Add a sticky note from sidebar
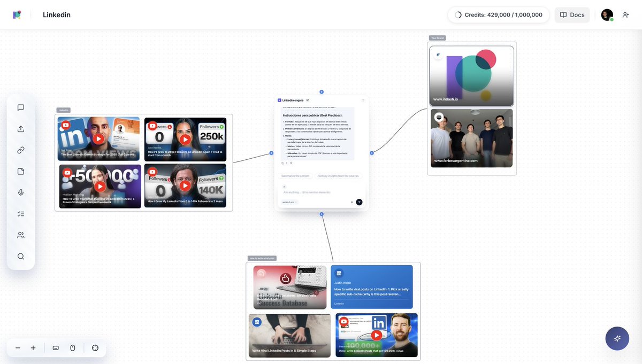This screenshot has width=642, height=364. click(x=21, y=172)
